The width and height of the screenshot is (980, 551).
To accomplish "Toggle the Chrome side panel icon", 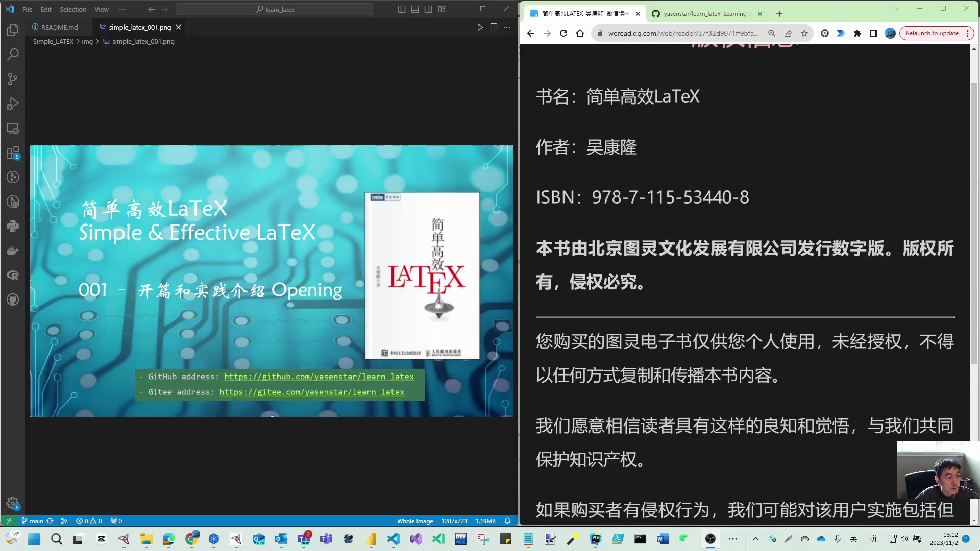I will 874,33.
